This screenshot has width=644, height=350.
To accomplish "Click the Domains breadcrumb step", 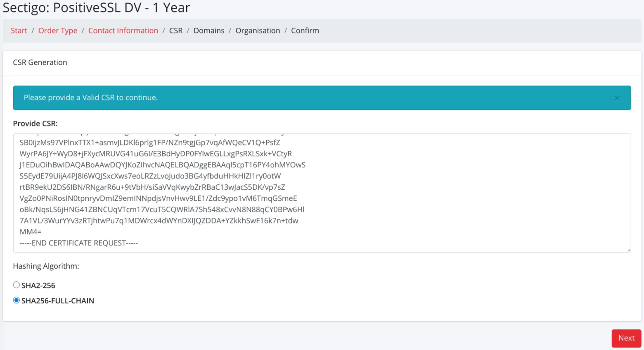I will (x=209, y=31).
